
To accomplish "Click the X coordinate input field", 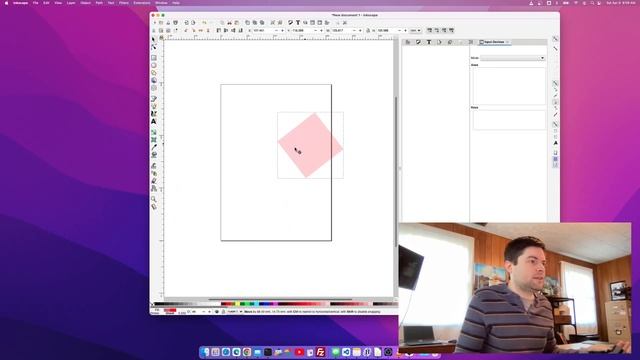I will [263, 31].
